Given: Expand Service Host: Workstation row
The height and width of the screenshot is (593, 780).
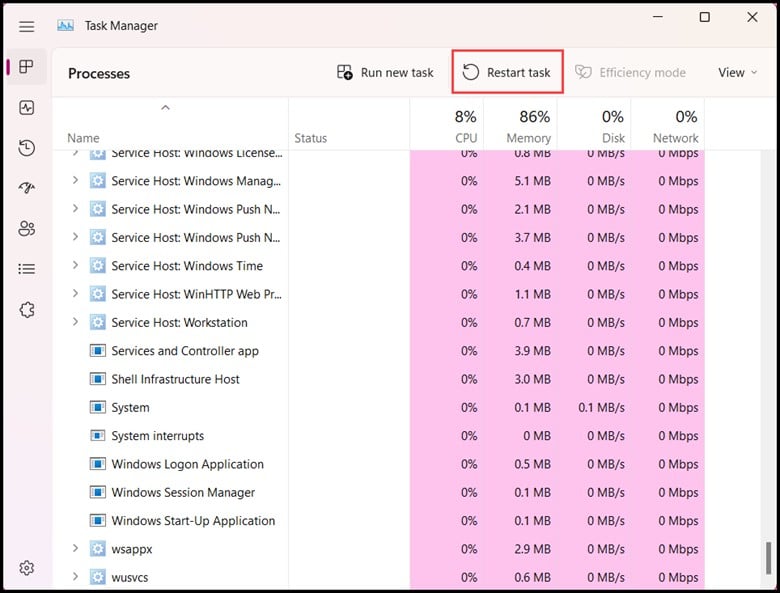Looking at the screenshot, I should coord(75,322).
